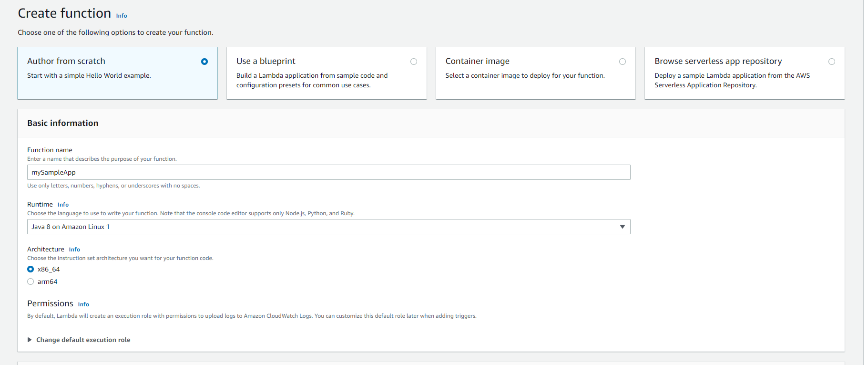This screenshot has height=365, width=868.
Task: Open Info link beside Permissions heading
Action: click(x=83, y=304)
